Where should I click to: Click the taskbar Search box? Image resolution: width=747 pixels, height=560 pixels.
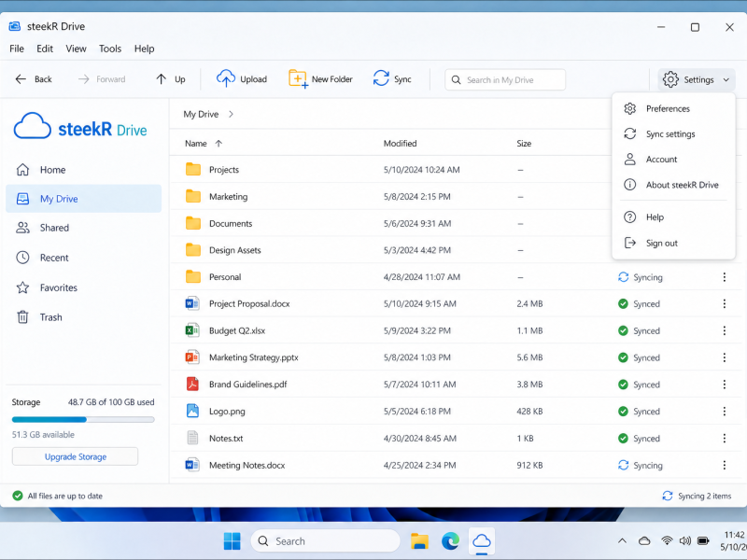[x=325, y=541]
